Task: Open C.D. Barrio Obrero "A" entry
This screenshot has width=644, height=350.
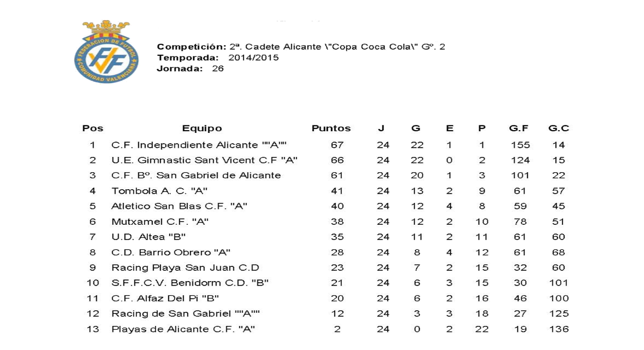Action: 171,252
